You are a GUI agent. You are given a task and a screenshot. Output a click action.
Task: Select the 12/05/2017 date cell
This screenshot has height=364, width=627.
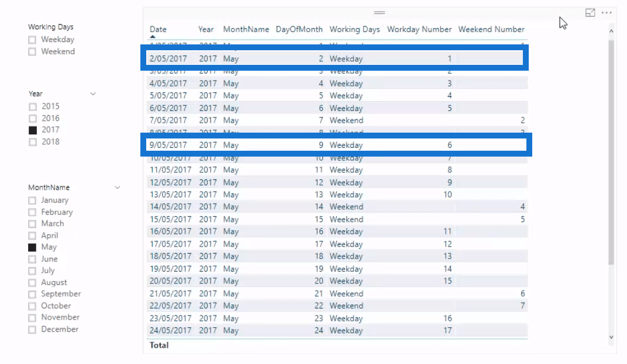(x=170, y=183)
